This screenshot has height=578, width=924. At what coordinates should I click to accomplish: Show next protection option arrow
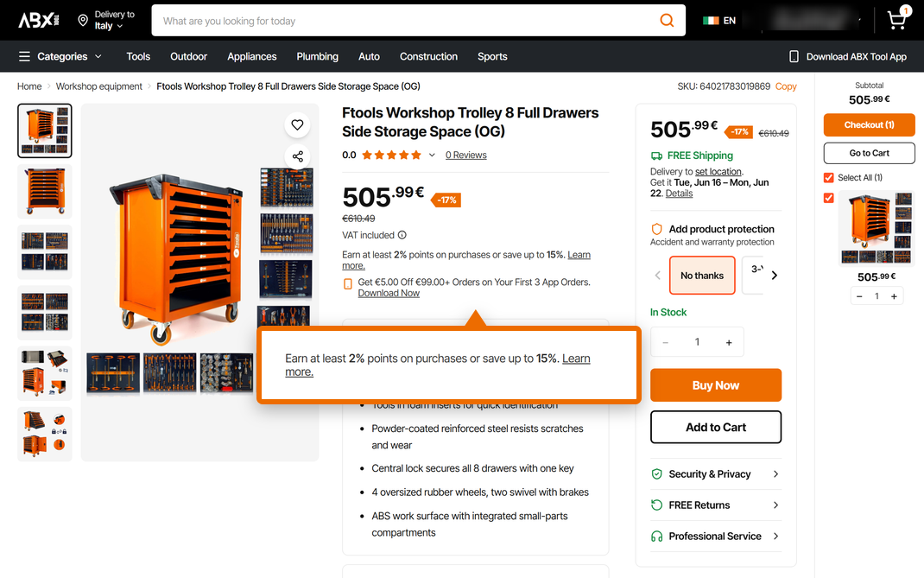coord(775,276)
